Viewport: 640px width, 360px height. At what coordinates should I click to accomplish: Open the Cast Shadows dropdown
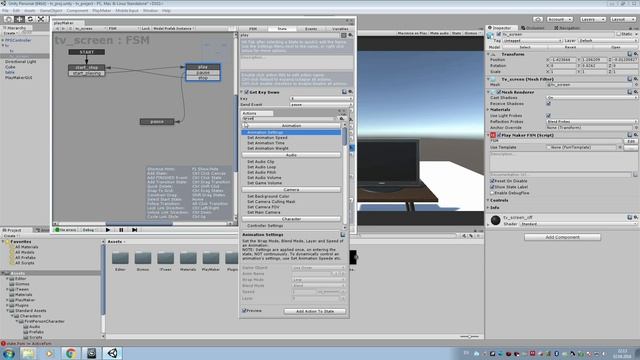point(591,98)
